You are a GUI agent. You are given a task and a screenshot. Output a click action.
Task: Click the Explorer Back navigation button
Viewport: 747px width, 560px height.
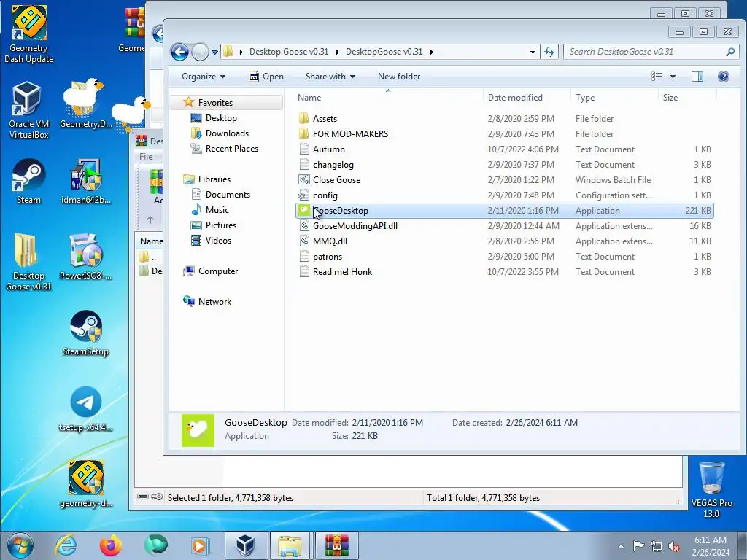(x=179, y=52)
